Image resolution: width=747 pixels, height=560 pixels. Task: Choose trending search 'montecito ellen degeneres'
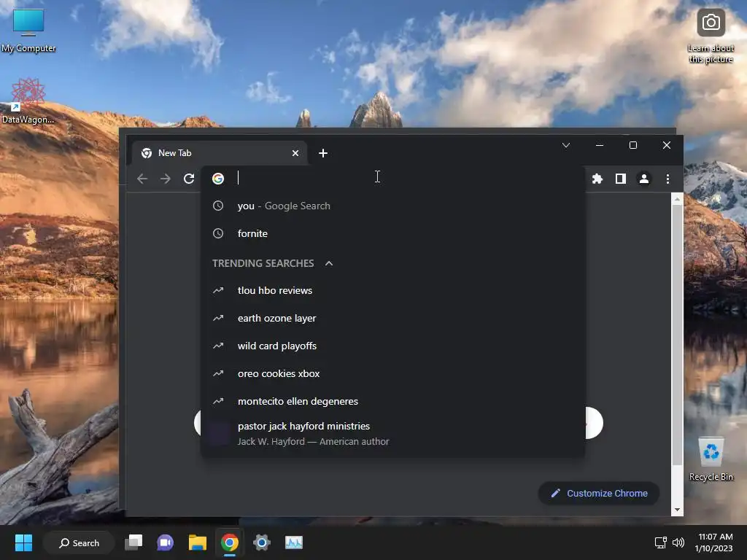pos(393,401)
